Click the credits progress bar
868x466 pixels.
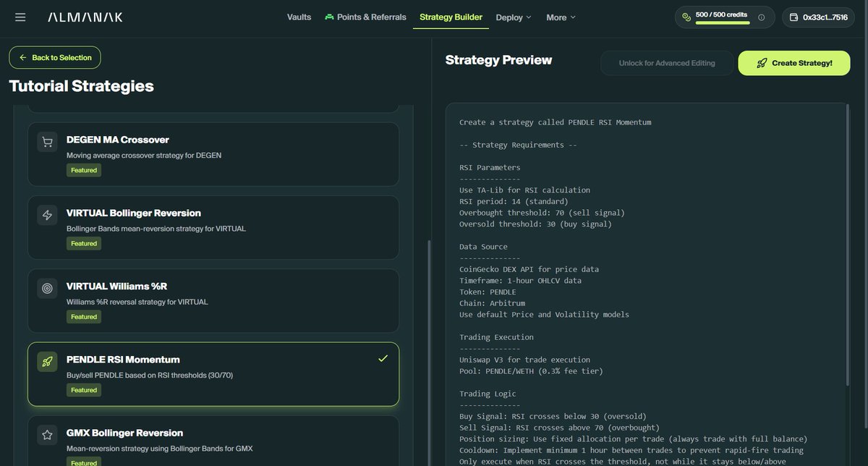724,22
